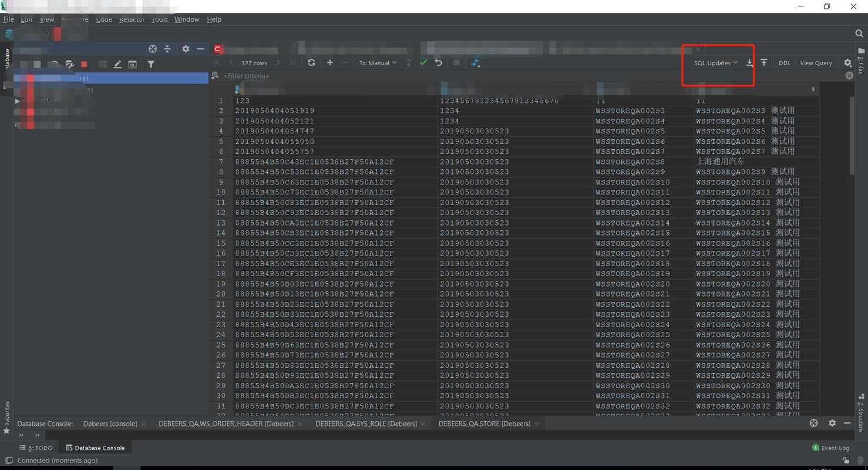Click the filter funnel icon in Database panel
868x470 pixels.
point(151,64)
